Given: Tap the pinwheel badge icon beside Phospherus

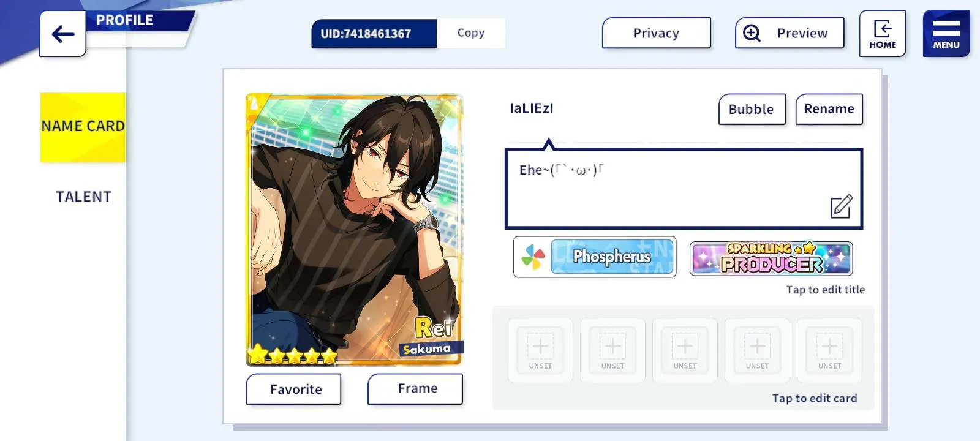Looking at the screenshot, I should tap(533, 257).
